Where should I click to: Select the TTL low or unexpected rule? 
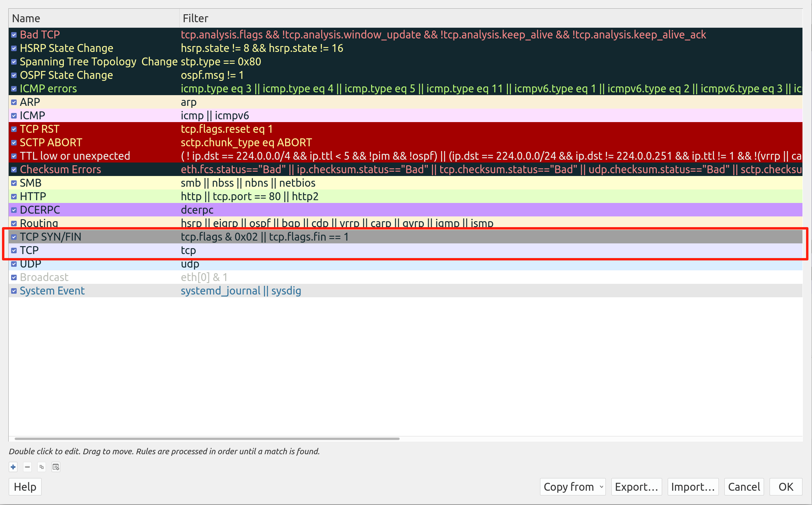[75, 156]
